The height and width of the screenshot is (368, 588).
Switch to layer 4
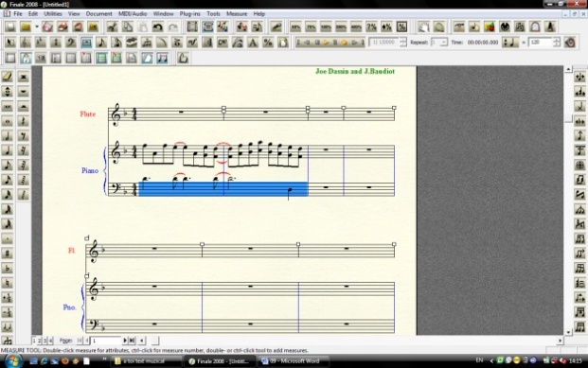coord(50,341)
